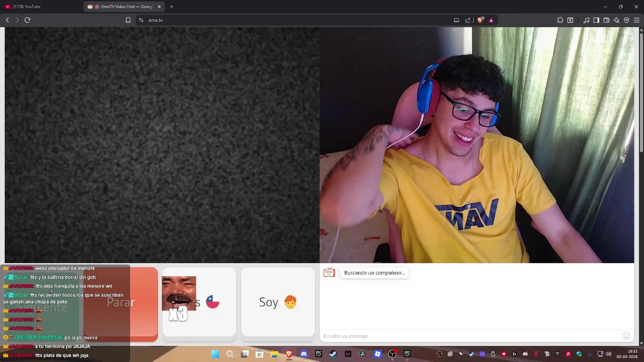Install page as app icon
The width and height of the screenshot is (644, 362).
456,20
